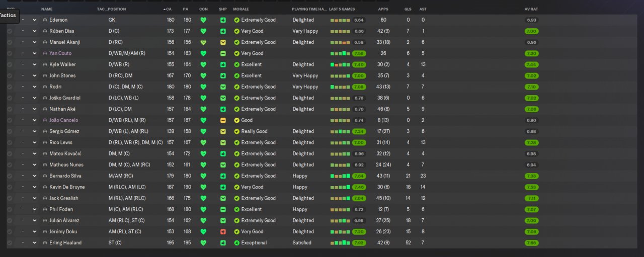Open Kevin De Bruyne's player profile
Image resolution: width=644 pixels, height=257 pixels.
click(x=67, y=187)
